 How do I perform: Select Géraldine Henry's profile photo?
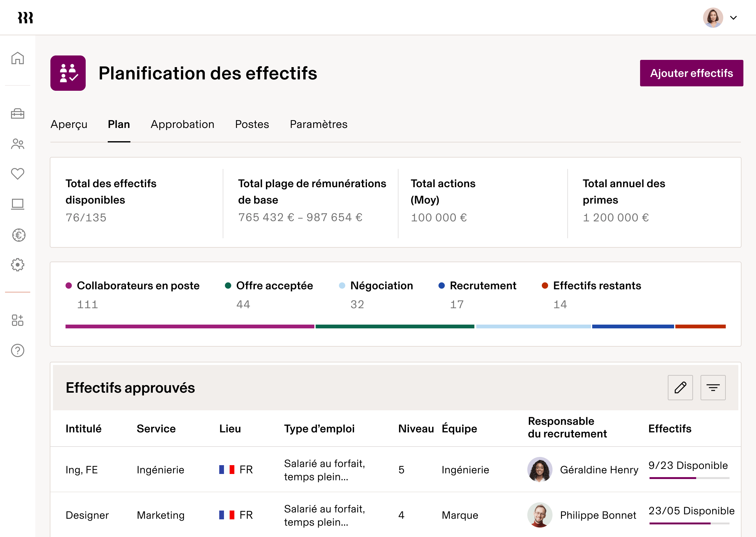(540, 470)
